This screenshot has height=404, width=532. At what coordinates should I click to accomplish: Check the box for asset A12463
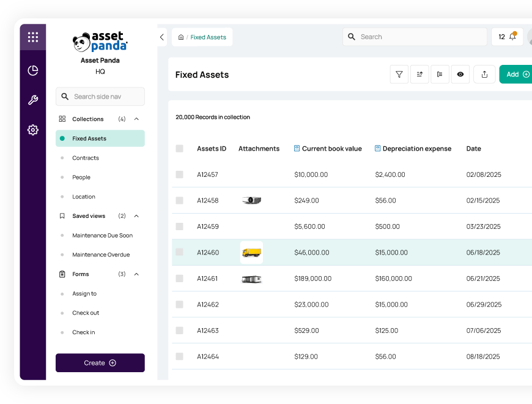180,331
